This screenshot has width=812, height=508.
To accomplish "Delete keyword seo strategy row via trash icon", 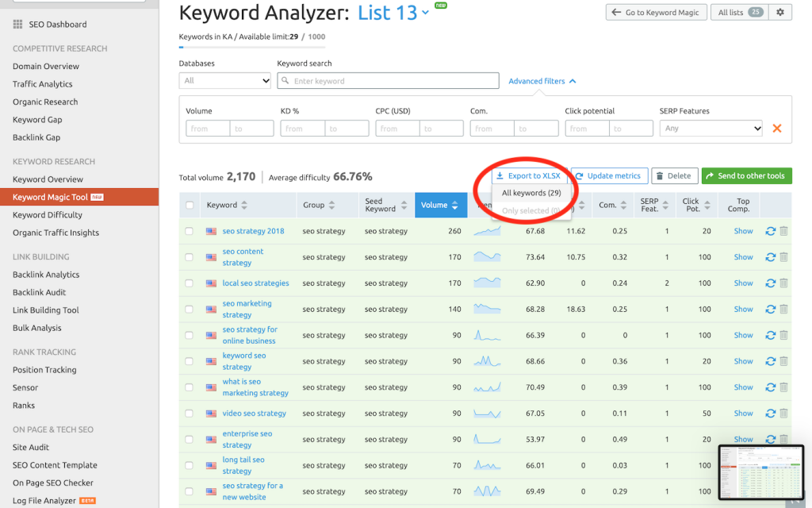I will pos(783,361).
